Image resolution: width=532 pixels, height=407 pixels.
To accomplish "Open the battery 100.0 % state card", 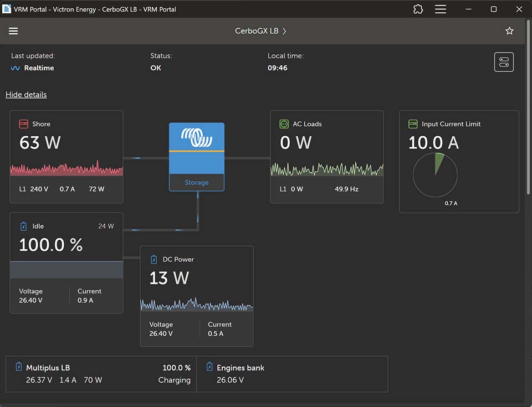I will click(x=66, y=263).
